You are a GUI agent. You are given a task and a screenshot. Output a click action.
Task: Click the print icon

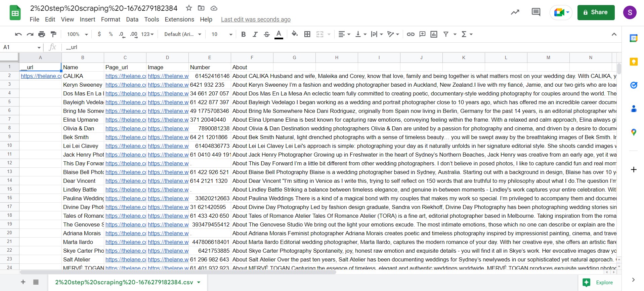click(x=42, y=34)
